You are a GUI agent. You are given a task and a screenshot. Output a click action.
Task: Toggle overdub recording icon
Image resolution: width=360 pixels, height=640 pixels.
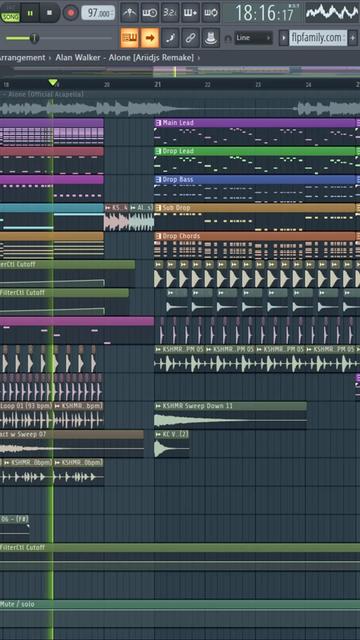(x=191, y=13)
